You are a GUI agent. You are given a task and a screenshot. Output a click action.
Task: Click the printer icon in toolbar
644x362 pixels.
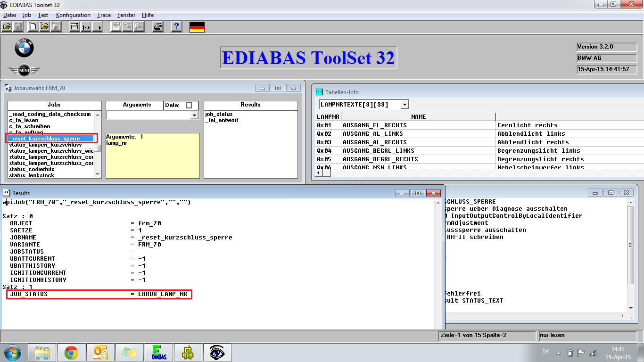(x=157, y=27)
